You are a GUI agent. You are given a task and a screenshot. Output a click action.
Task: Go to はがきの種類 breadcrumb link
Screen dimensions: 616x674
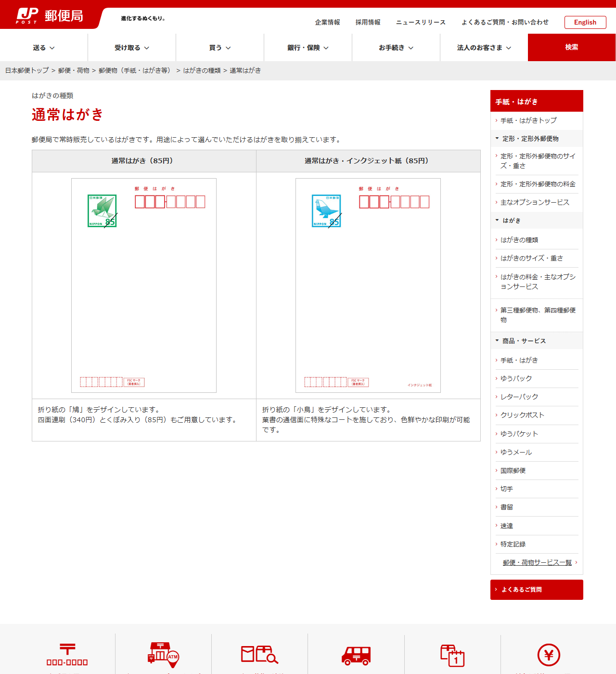click(202, 70)
